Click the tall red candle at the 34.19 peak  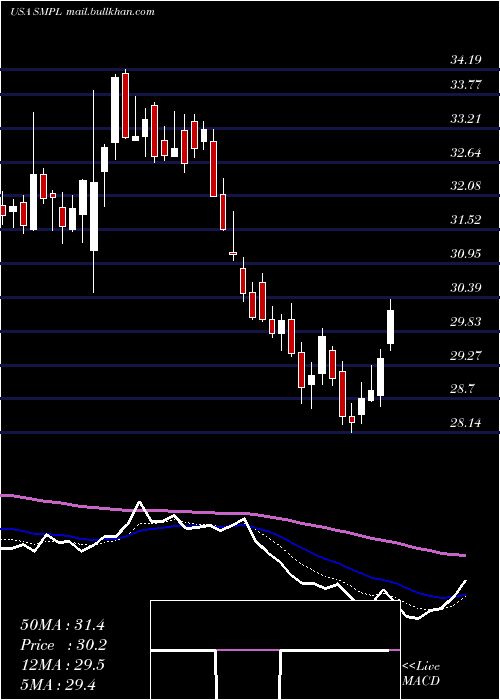(x=125, y=105)
